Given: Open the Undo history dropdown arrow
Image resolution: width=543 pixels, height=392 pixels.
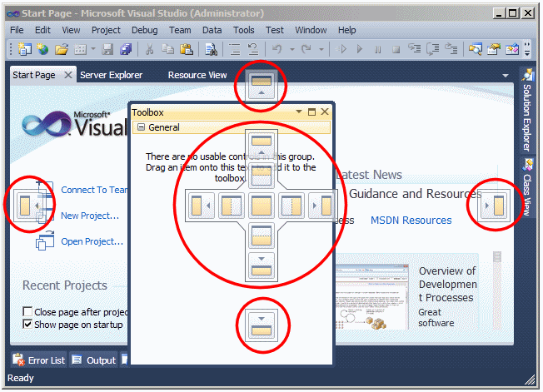Looking at the screenshot, I should tap(292, 49).
